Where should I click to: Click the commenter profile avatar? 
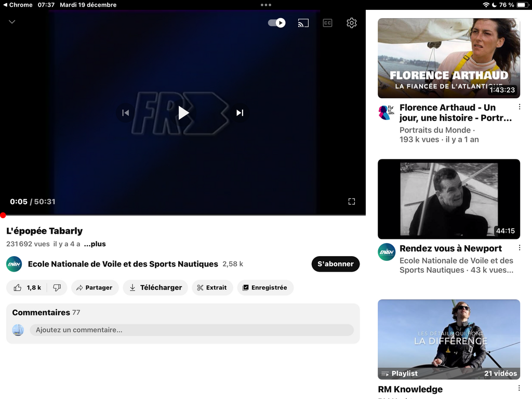point(18,330)
